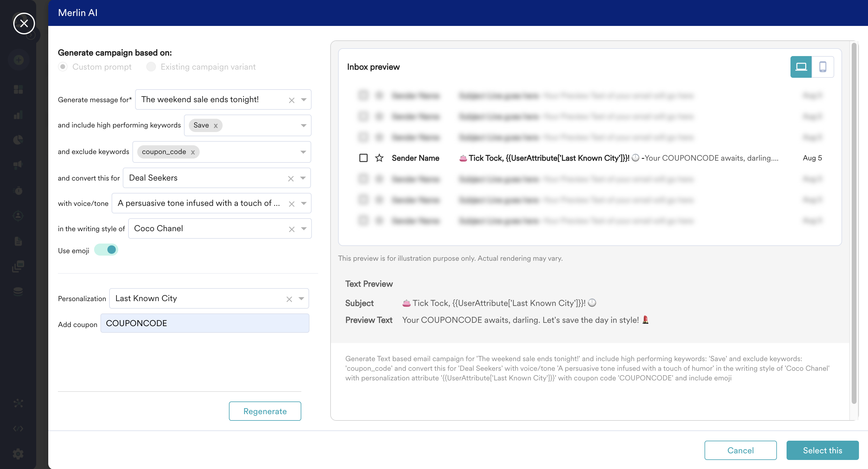868x469 pixels.
Task: Open the voice/tone dropdown arrow
Action: (x=304, y=203)
